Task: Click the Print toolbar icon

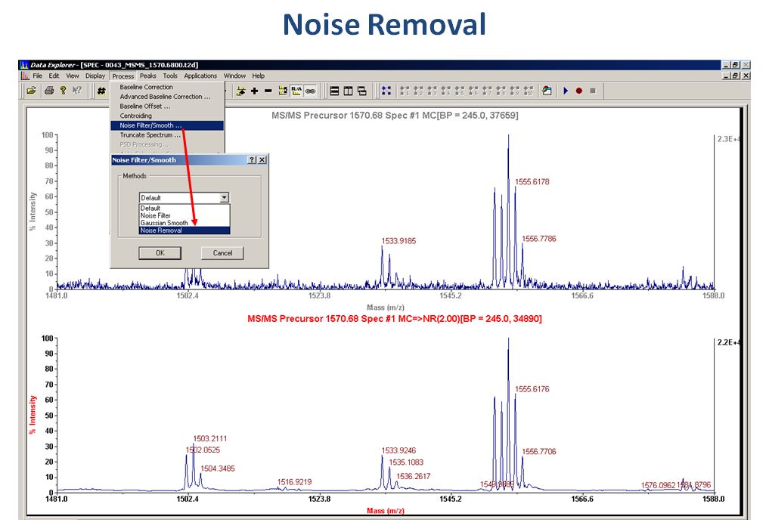Action: pos(49,91)
